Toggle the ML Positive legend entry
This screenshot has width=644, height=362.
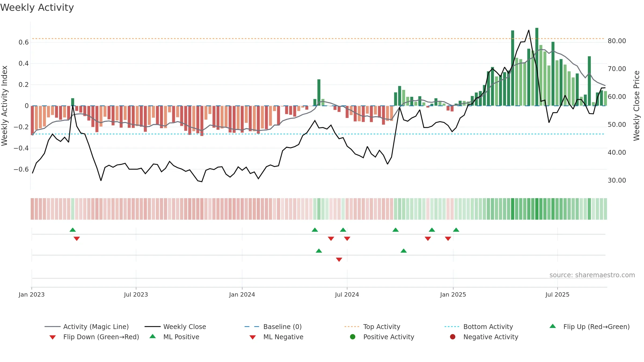coord(174,337)
